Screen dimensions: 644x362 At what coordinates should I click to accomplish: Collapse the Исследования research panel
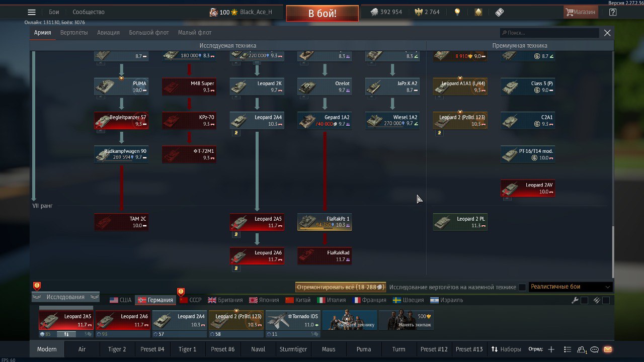pos(65,297)
